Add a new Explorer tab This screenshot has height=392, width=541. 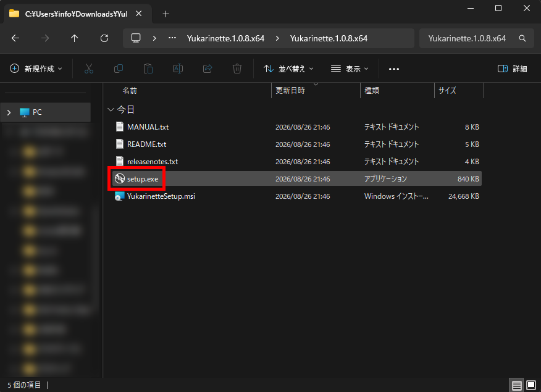point(166,14)
